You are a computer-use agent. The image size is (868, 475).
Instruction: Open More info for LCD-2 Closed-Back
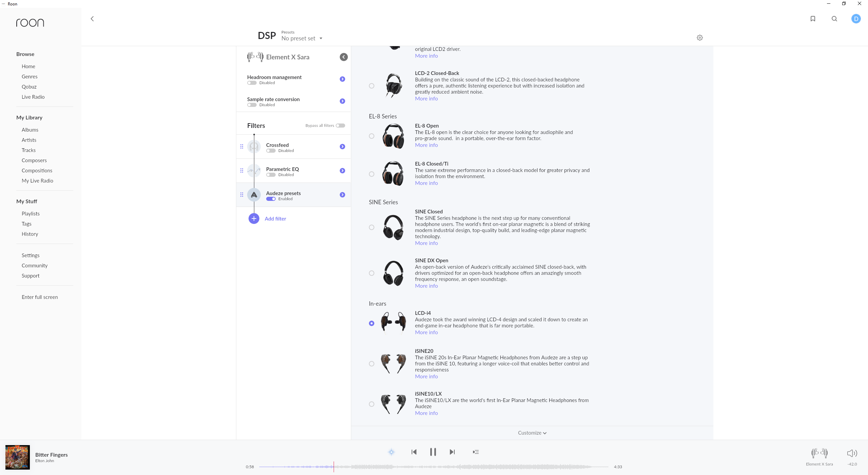426,99
